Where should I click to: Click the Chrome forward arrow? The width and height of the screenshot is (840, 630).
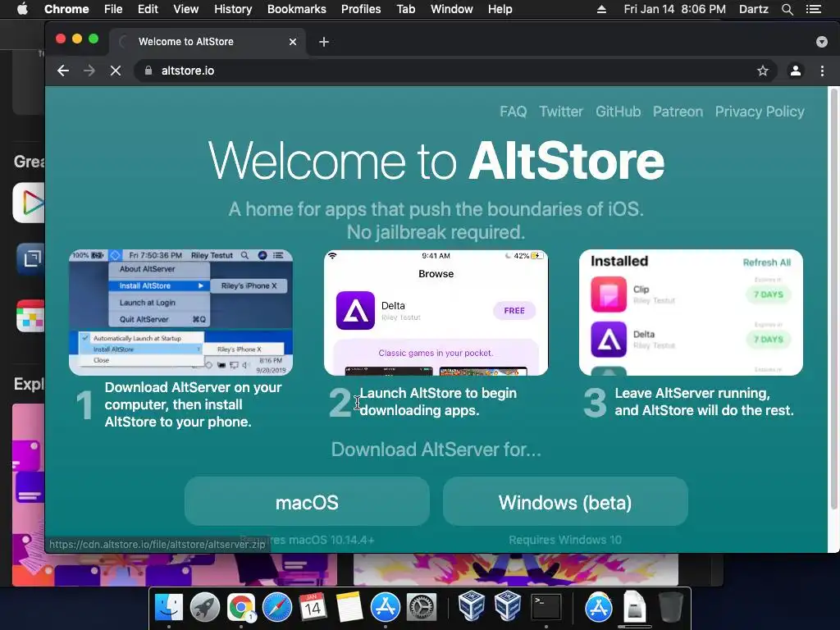coord(89,71)
